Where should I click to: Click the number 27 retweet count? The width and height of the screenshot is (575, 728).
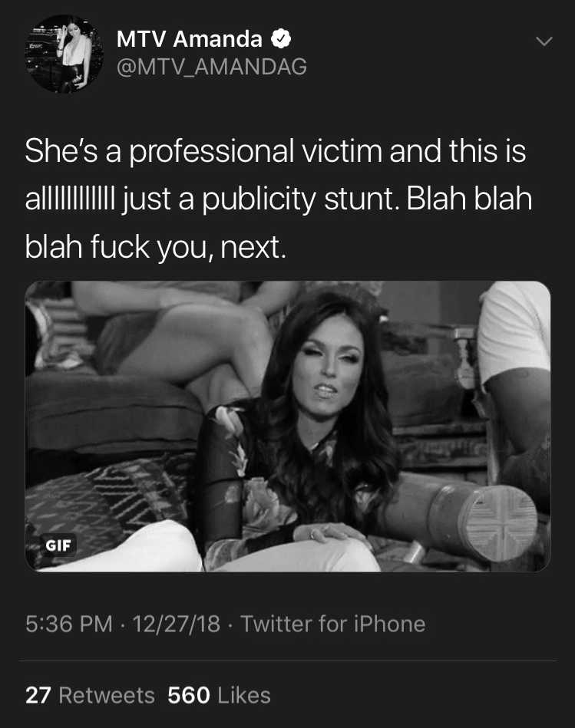click(x=38, y=695)
